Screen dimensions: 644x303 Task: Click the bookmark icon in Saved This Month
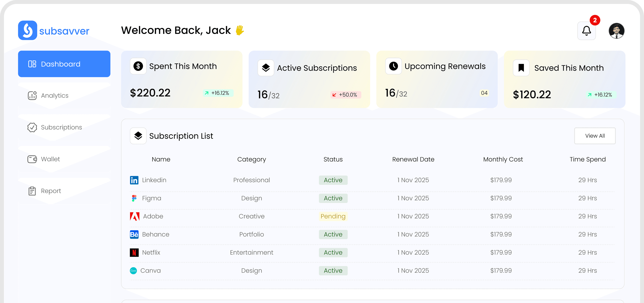point(521,68)
